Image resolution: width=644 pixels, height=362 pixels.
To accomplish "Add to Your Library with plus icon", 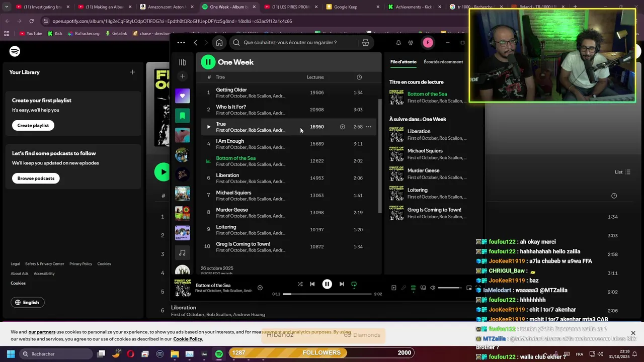I will pyautogui.click(x=132, y=72).
